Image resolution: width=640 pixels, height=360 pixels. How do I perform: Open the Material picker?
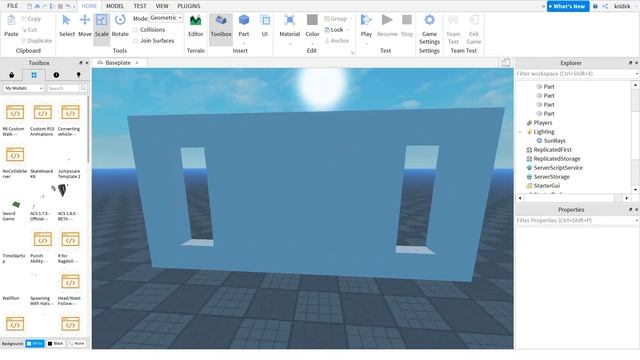pyautogui.click(x=290, y=25)
